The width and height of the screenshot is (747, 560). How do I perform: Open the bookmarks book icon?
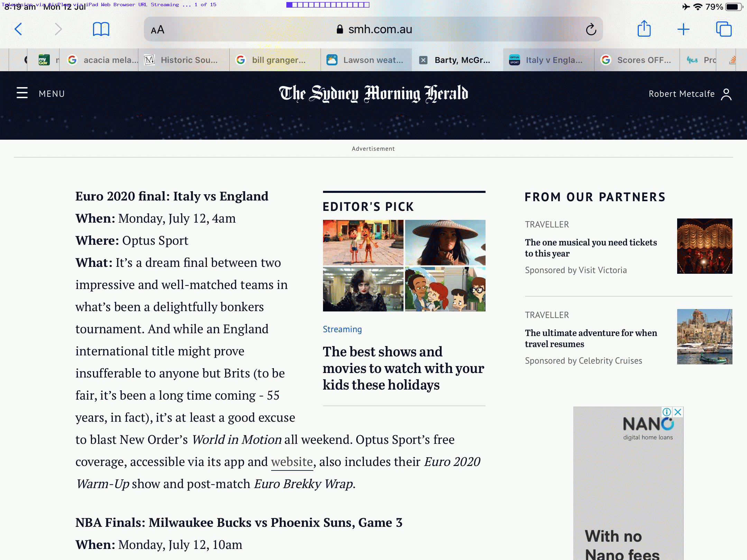click(x=101, y=29)
